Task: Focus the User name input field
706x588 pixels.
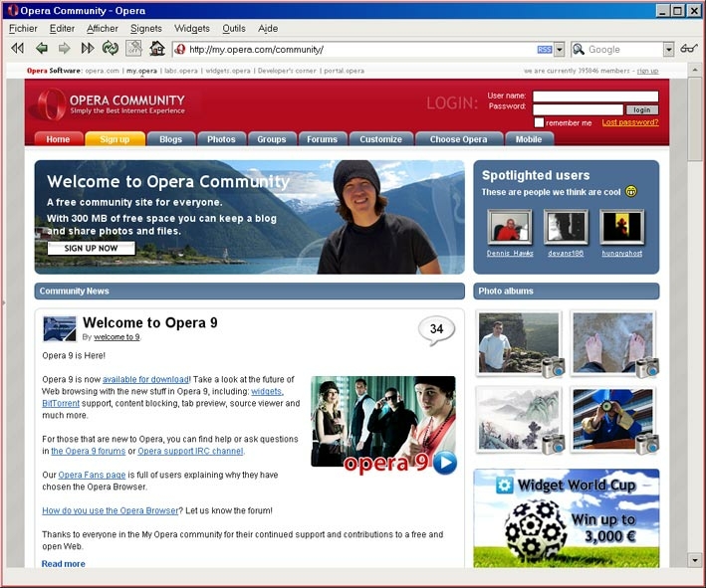Action: coord(595,97)
